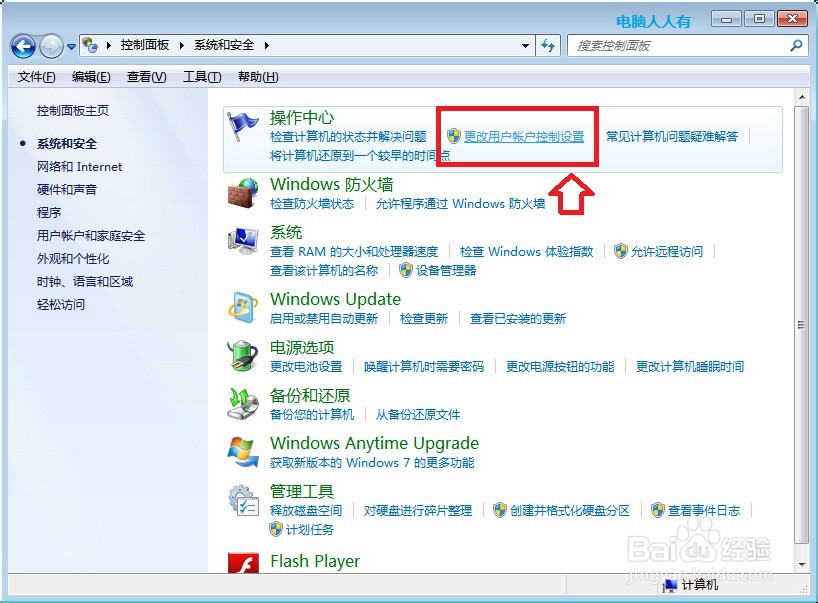Click the shield icon beside 创建并格式化硬盘分区
The width and height of the screenshot is (818, 603).
pos(499,510)
